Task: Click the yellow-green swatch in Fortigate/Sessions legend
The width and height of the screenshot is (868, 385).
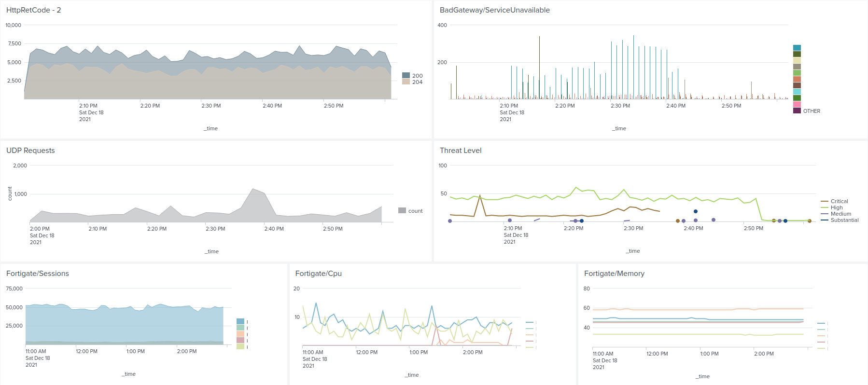Action: point(240,346)
